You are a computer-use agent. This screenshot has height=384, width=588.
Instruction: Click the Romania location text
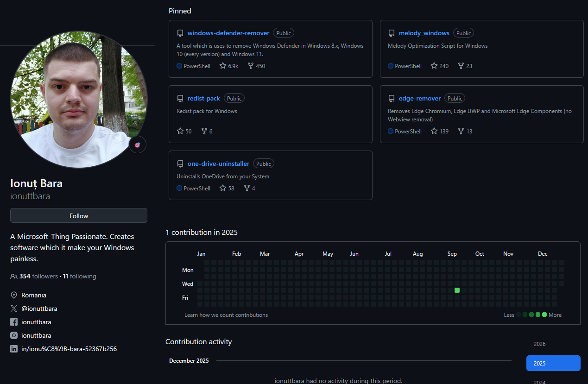(x=34, y=295)
